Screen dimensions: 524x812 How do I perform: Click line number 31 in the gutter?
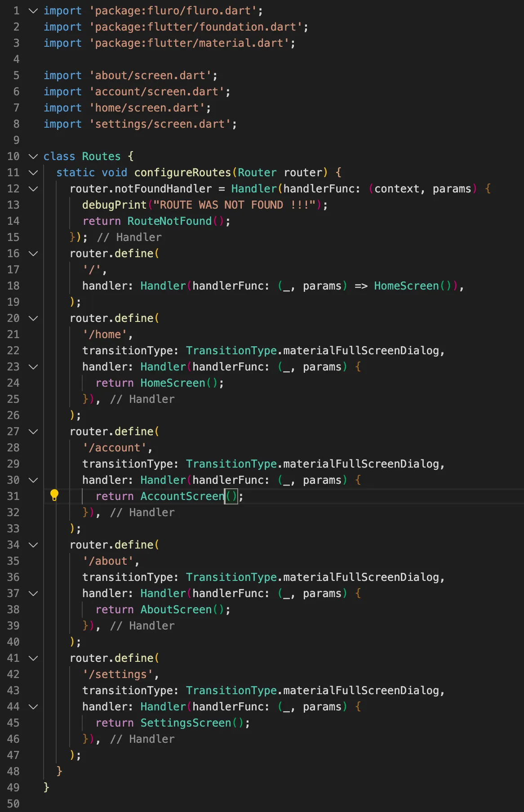pos(13,496)
